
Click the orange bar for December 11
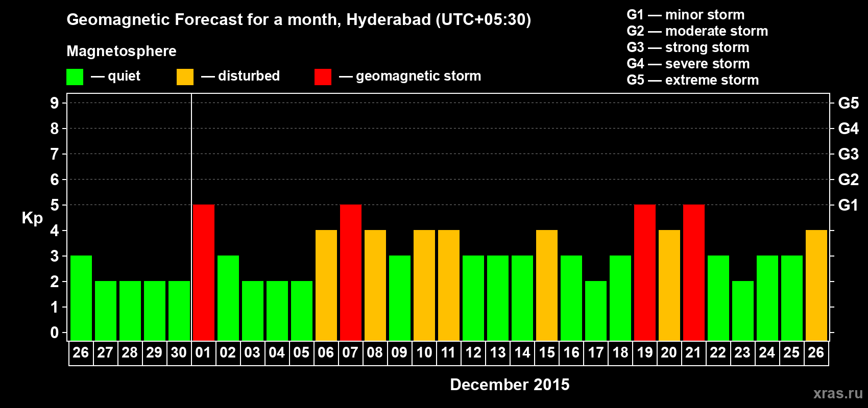tap(449, 286)
